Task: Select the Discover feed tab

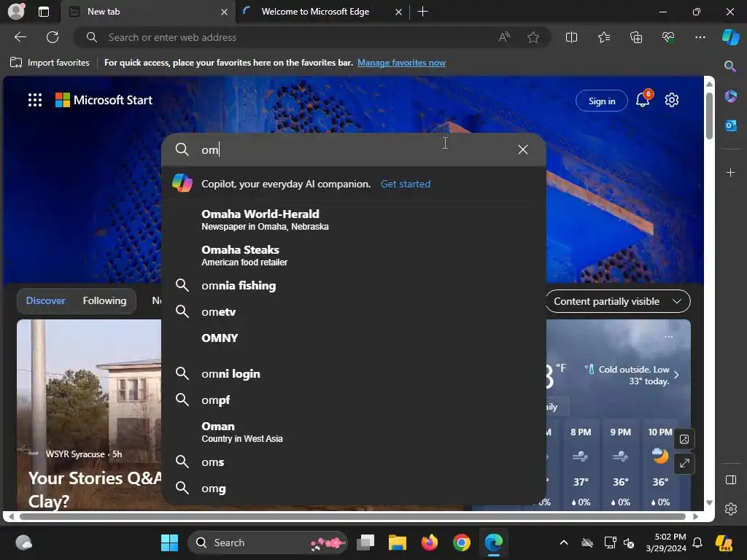Action: [x=46, y=300]
